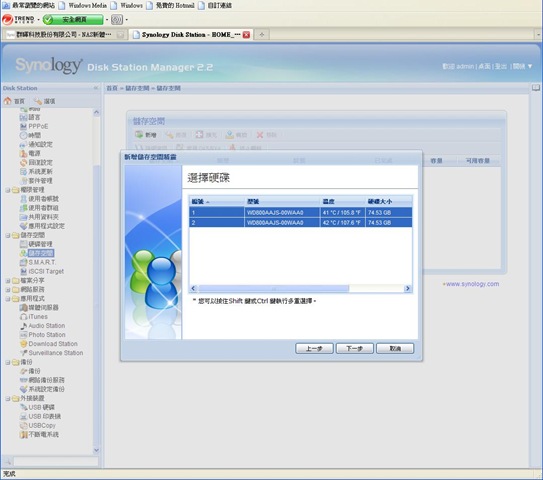Collapse the 權限管理 tree folder
This screenshot has height=480, width=543.
[8, 190]
